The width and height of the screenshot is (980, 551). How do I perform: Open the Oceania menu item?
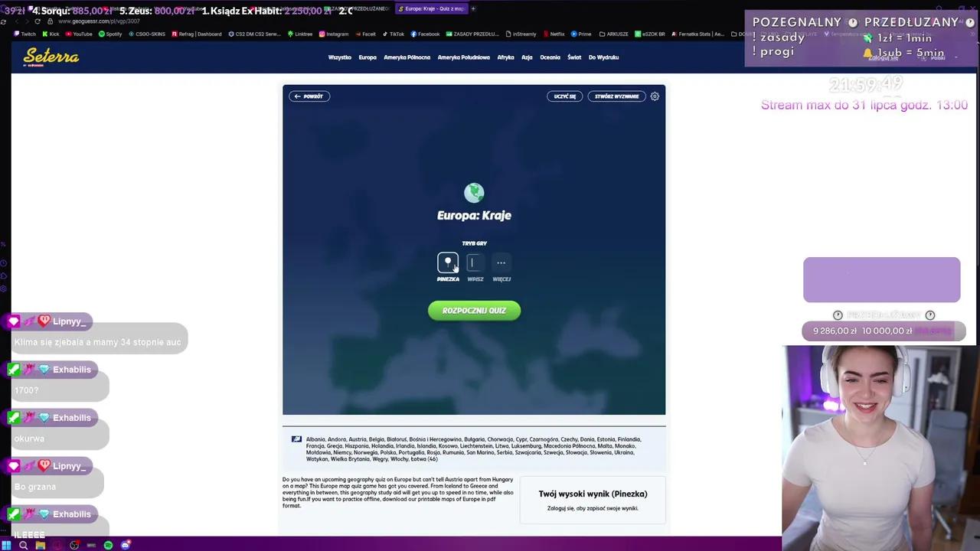[550, 57]
